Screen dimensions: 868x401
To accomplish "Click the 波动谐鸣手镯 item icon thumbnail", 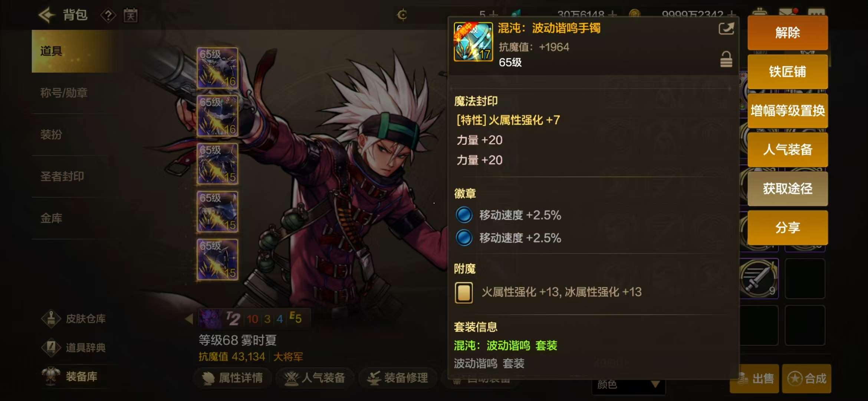I will [473, 42].
